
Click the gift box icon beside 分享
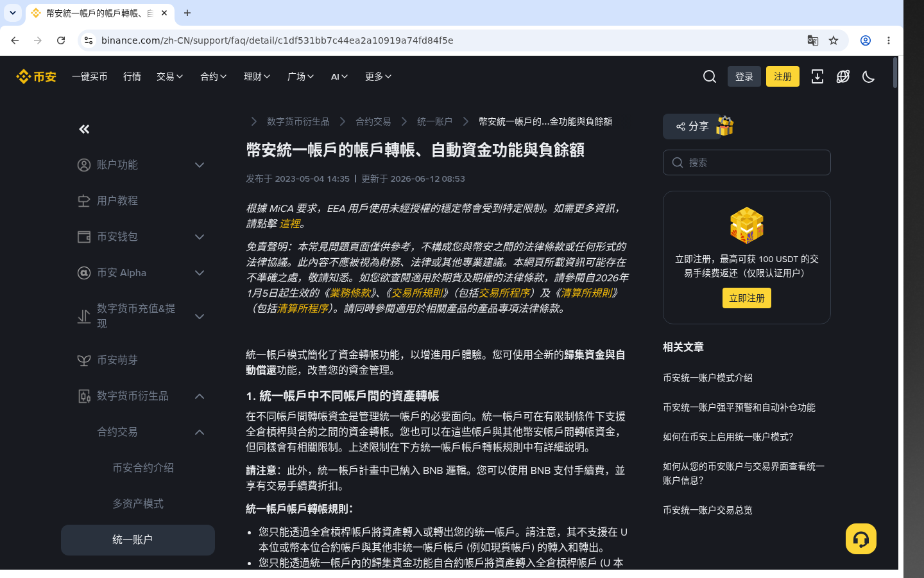pyautogui.click(x=724, y=126)
